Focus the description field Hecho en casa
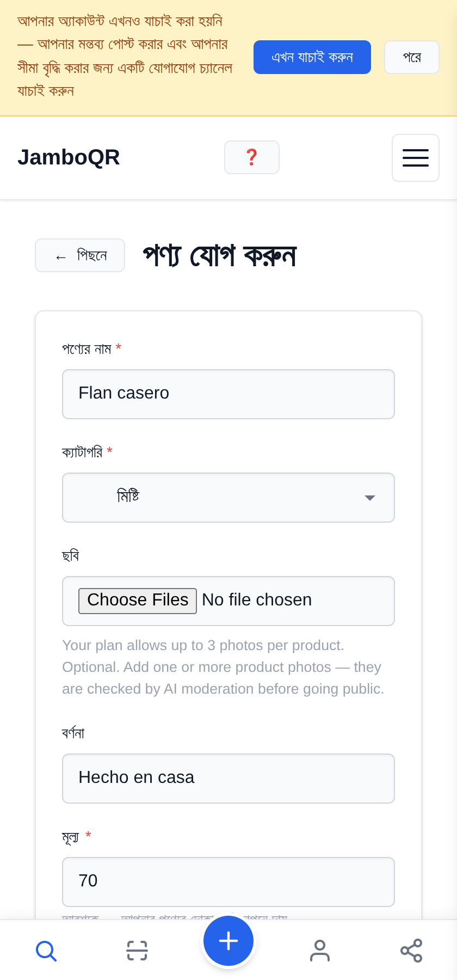This screenshot has width=457, height=980. click(228, 779)
